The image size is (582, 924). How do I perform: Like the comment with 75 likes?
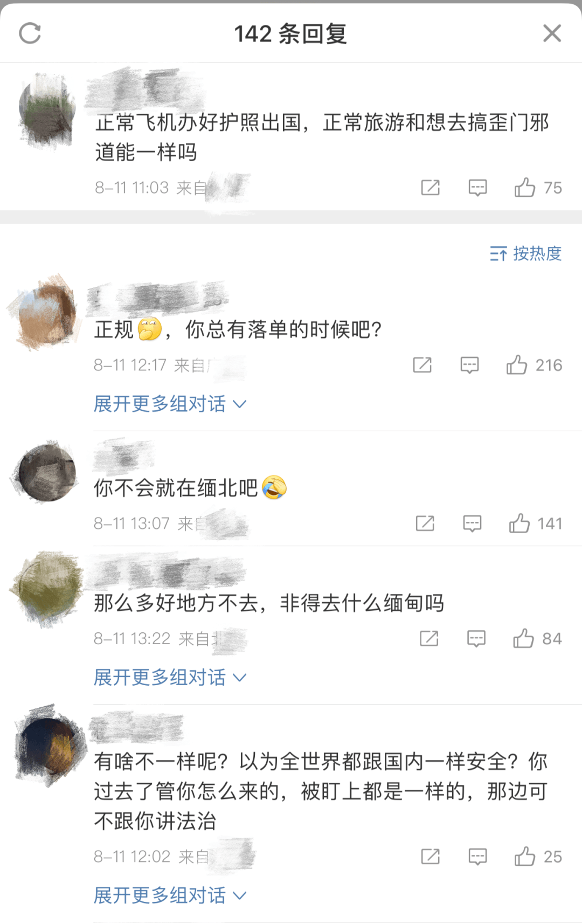point(538,188)
